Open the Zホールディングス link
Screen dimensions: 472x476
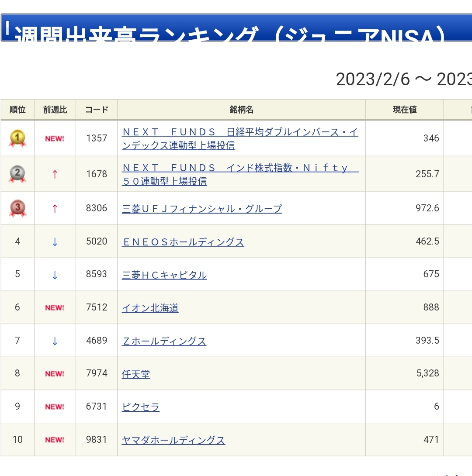tap(164, 341)
